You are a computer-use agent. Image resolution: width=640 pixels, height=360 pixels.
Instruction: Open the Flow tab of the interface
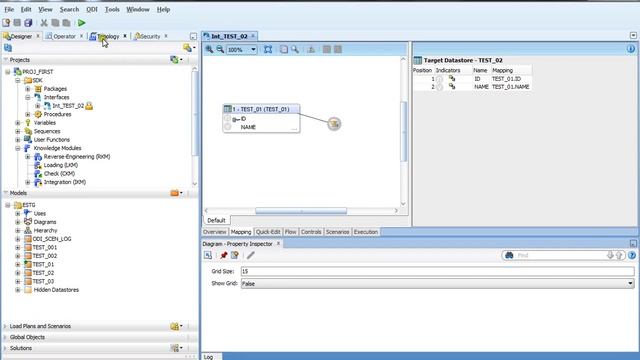pyautogui.click(x=291, y=232)
